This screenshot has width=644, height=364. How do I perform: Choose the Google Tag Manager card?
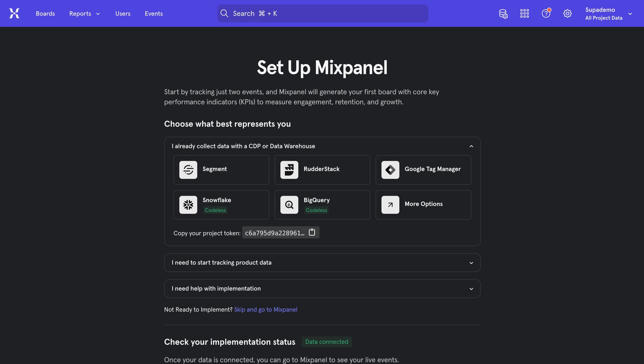pos(423,170)
